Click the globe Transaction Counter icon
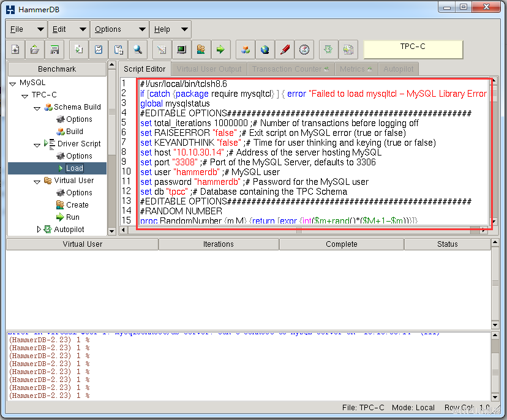Image resolution: width=507 pixels, height=420 pixels. pos(265,50)
